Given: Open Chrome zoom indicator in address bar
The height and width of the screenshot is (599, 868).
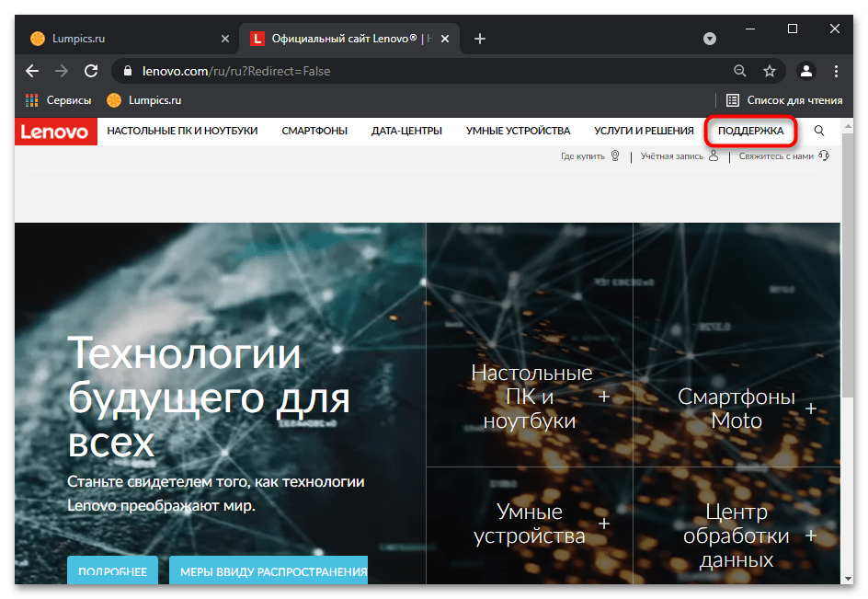Looking at the screenshot, I should 739,71.
